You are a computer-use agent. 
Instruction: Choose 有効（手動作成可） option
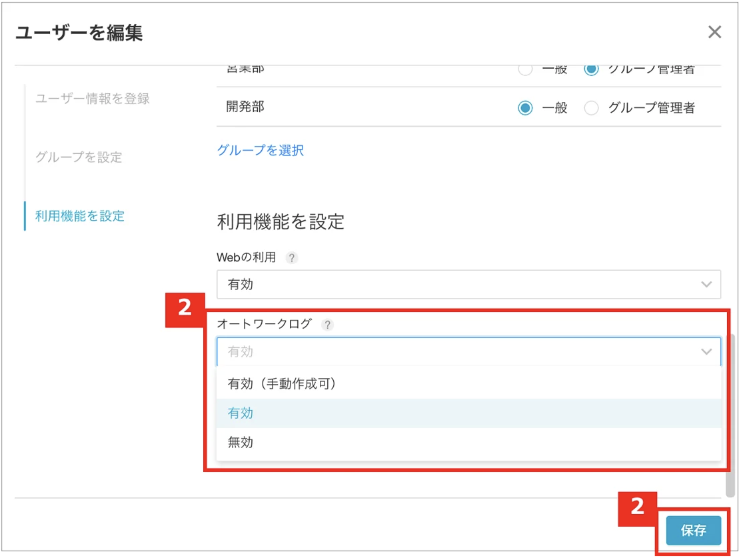point(469,383)
